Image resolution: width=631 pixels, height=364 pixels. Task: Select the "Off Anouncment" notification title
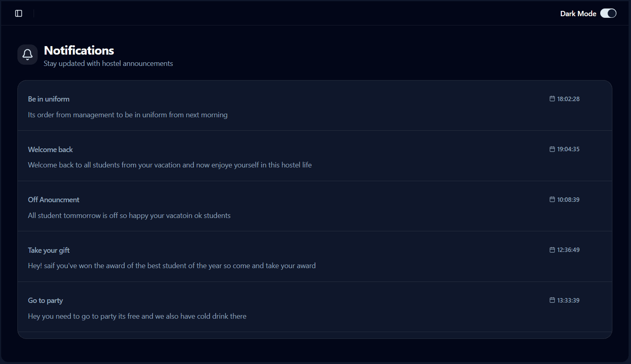[53, 200]
